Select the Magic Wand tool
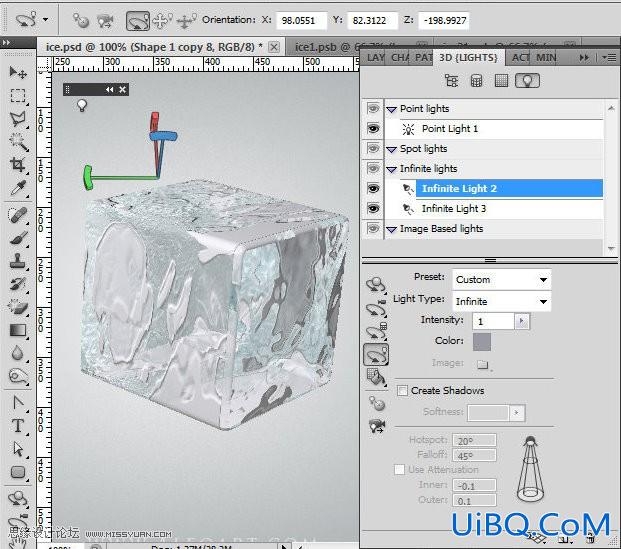This screenshot has height=549, width=621. 18,142
